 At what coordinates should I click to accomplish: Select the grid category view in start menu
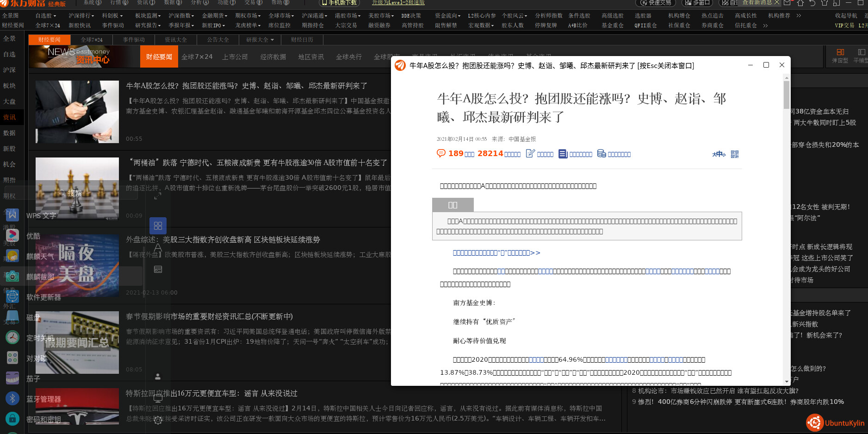pyautogui.click(x=158, y=226)
